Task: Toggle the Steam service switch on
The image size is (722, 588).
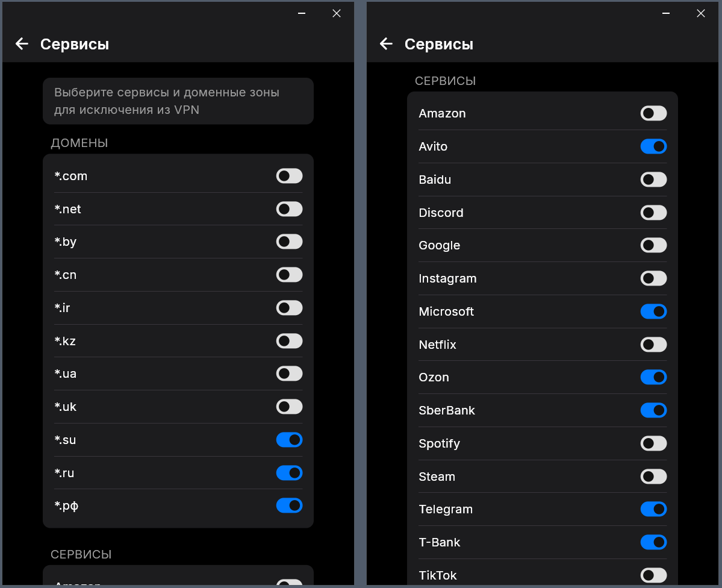Action: click(653, 477)
